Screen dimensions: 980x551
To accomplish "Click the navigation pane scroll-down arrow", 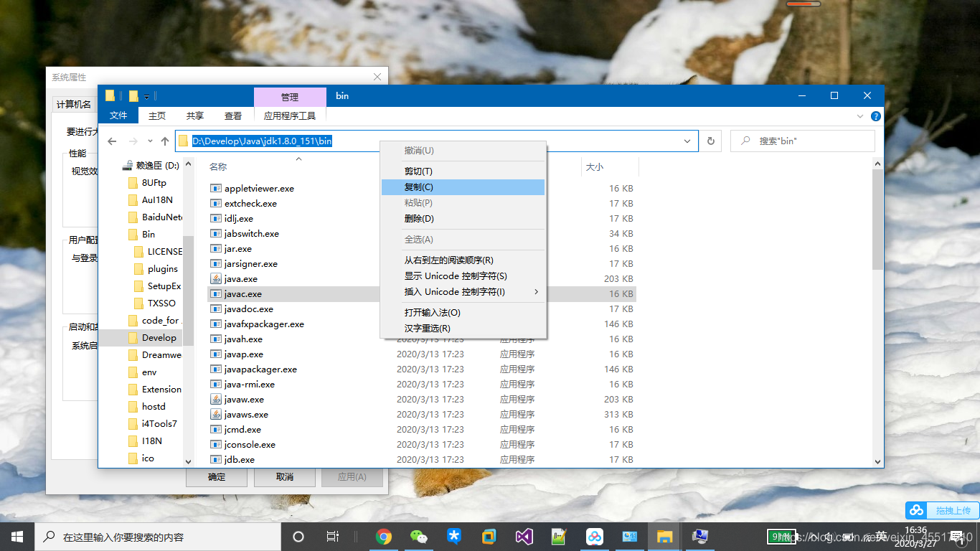I will [x=189, y=462].
